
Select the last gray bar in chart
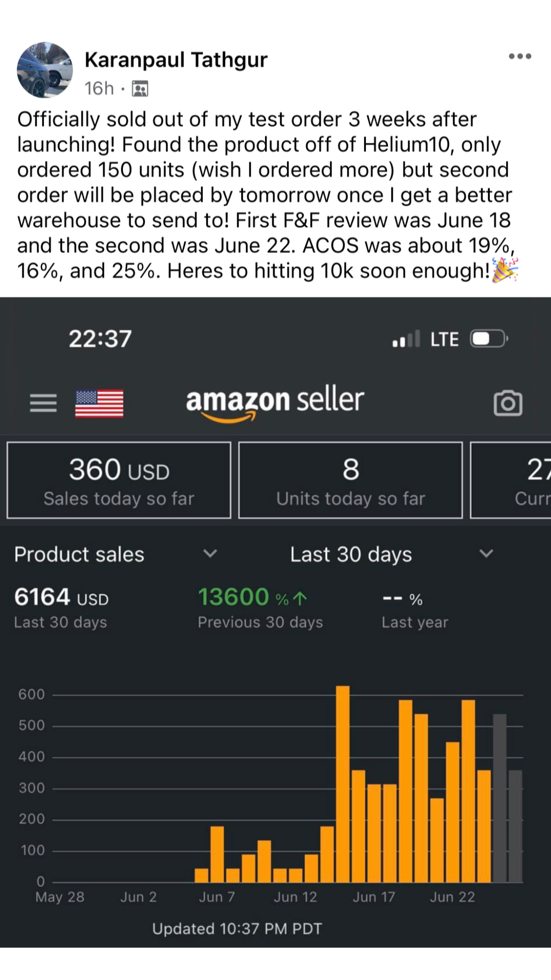point(515,827)
